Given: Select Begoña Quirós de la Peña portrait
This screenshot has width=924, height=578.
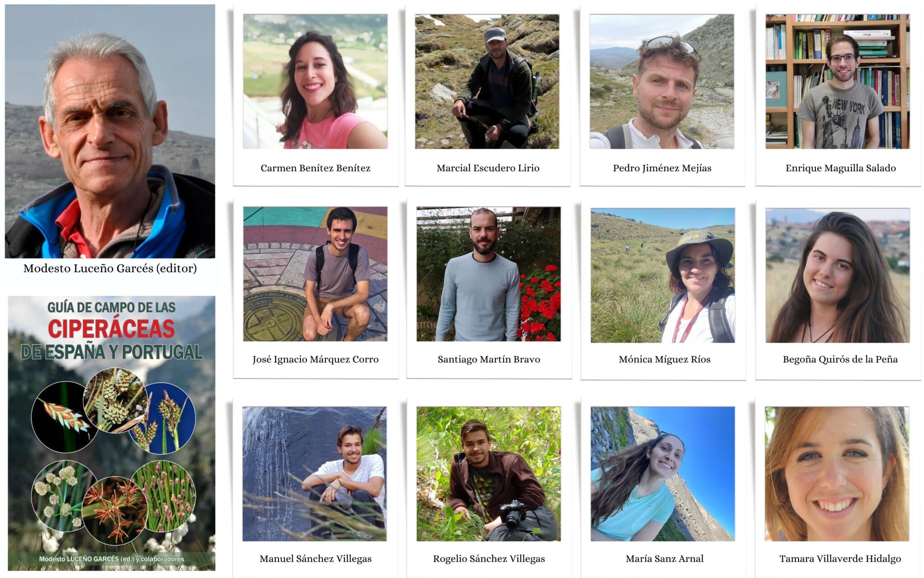Looking at the screenshot, I should click(837, 275).
